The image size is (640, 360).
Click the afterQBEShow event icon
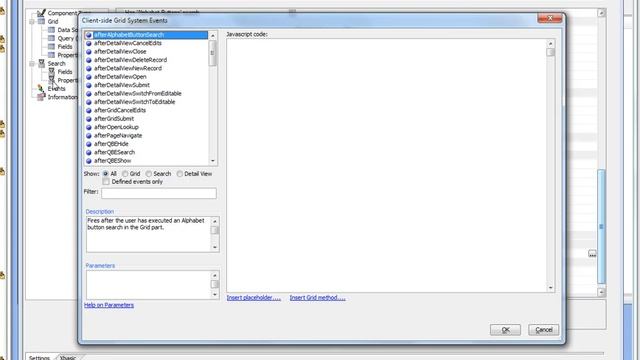click(89, 161)
